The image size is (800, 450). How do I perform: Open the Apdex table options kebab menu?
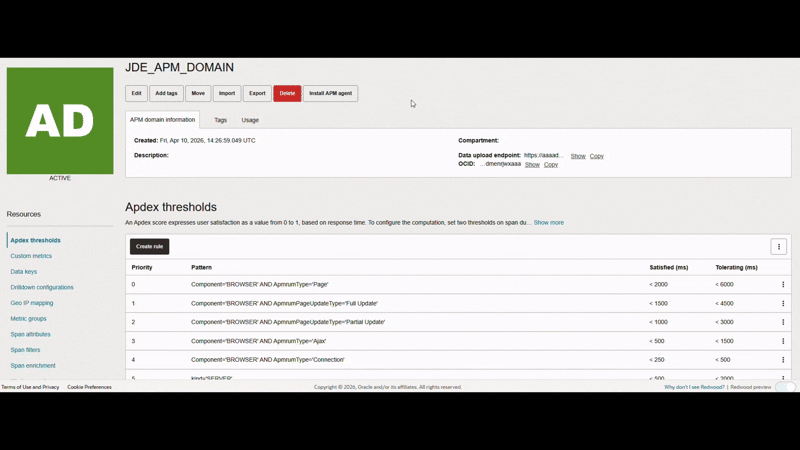[x=779, y=247]
